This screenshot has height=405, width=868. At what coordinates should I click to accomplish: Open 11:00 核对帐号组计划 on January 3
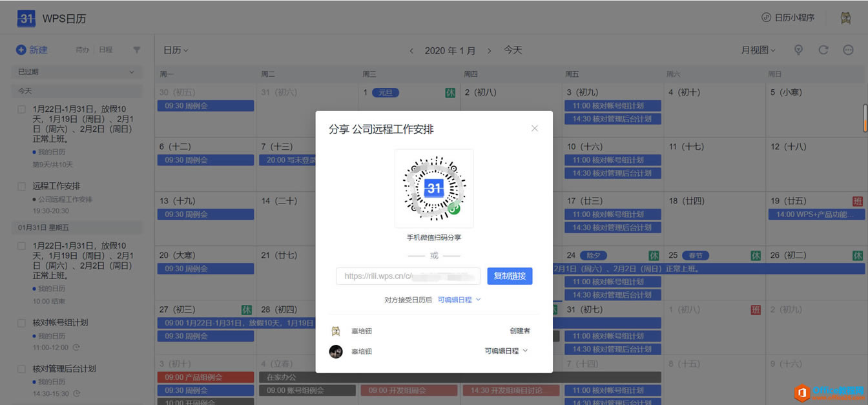click(x=613, y=105)
